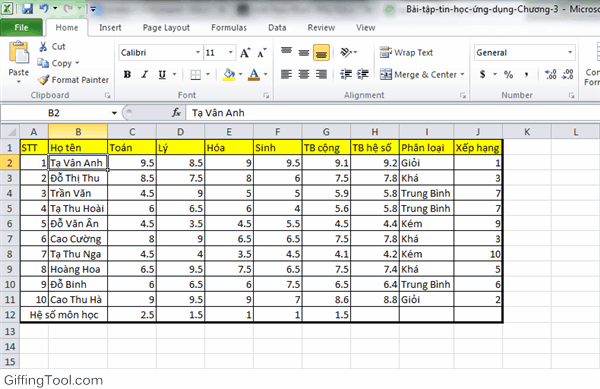600x389 pixels.
Task: Toggle Italic formatting
Action: [145, 75]
